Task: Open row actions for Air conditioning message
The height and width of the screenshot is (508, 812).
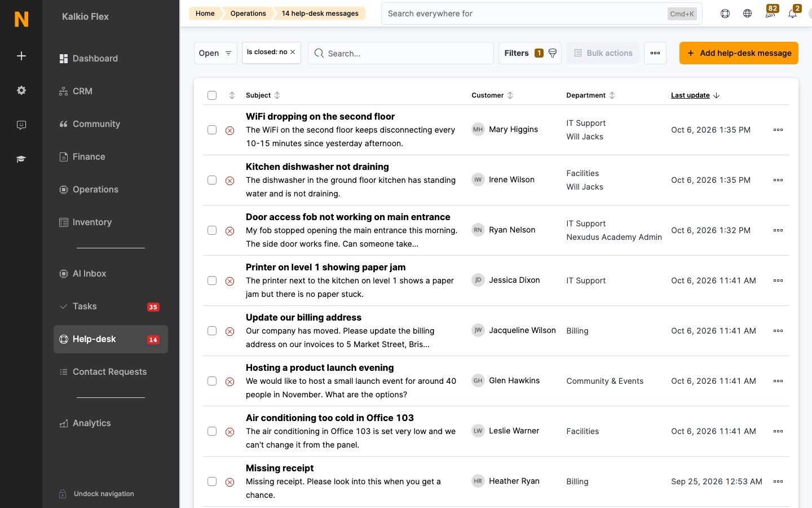Action: (778, 431)
